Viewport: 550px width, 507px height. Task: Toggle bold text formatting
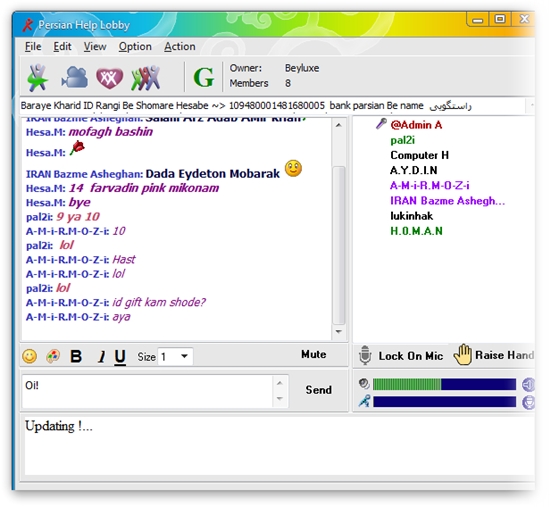(x=76, y=356)
